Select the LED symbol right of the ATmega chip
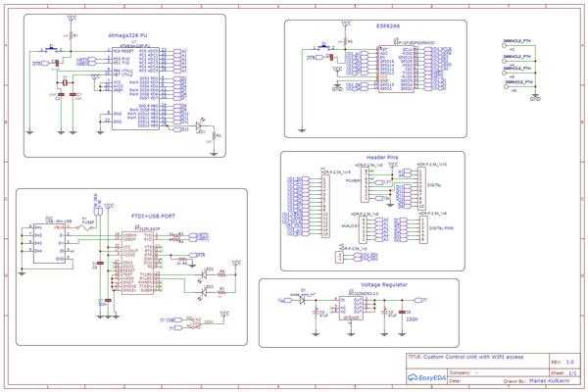The width and height of the screenshot is (588, 392). 200,126
